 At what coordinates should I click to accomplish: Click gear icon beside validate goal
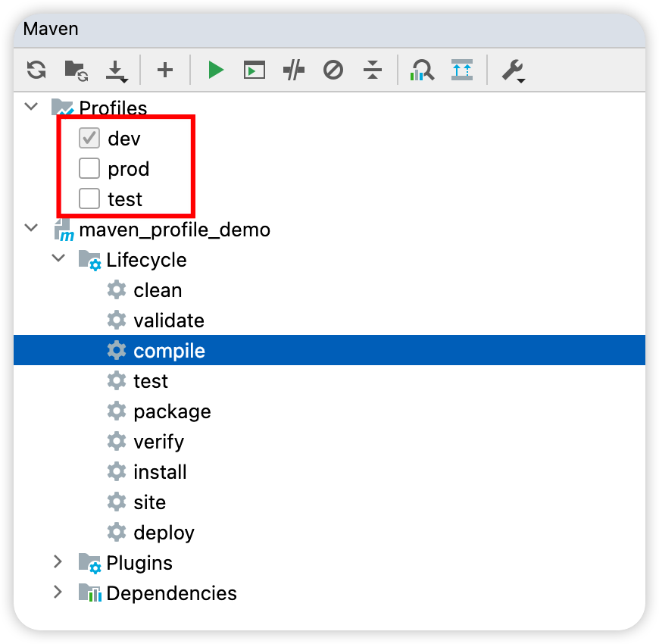coord(117,320)
